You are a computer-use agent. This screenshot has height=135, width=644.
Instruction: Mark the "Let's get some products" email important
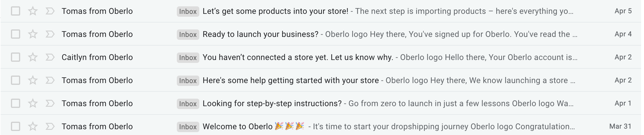(50, 11)
